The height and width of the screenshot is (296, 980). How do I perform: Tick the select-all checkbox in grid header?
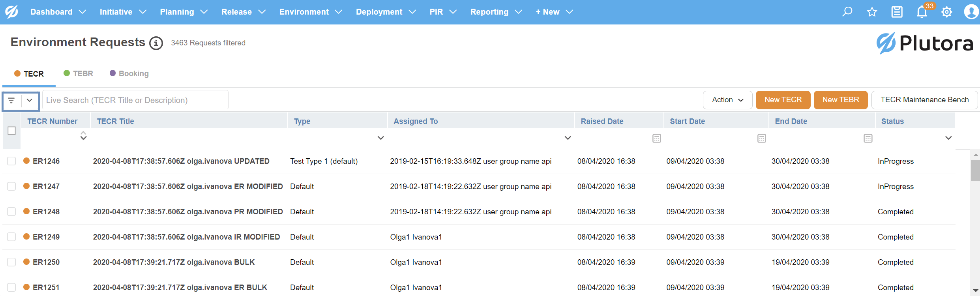[x=11, y=131]
